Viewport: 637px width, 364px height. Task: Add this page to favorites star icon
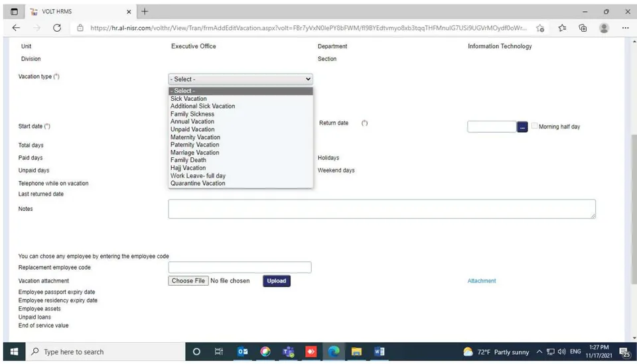click(x=540, y=28)
